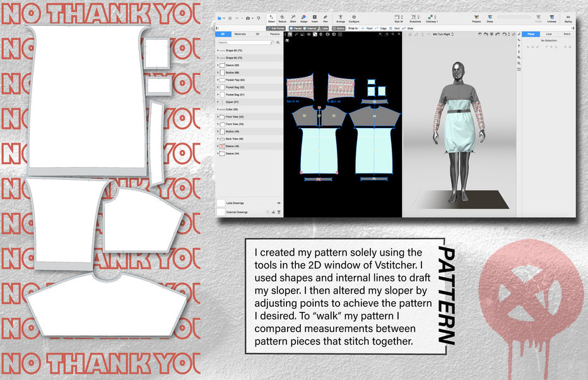The width and height of the screenshot is (588, 380).
Task: Click the search magnifier icon
Action: [x=272, y=42]
